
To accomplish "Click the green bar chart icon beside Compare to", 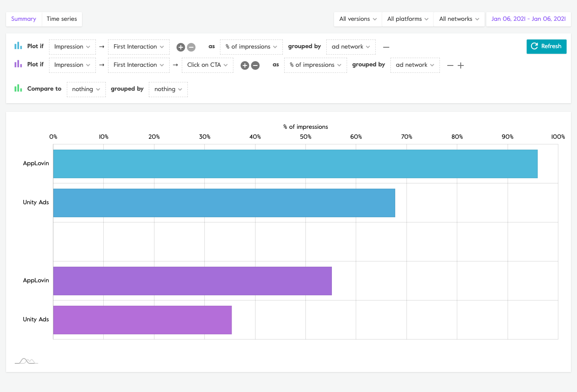I will 18,88.
